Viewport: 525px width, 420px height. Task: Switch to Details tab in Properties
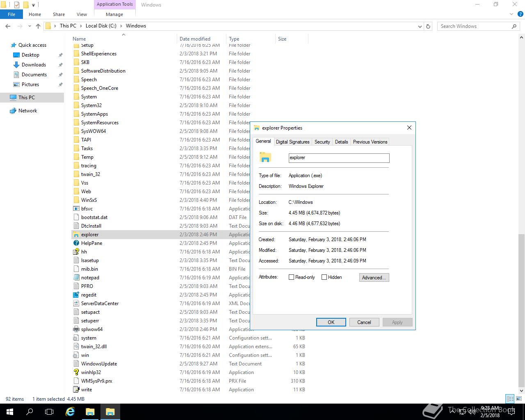click(341, 142)
